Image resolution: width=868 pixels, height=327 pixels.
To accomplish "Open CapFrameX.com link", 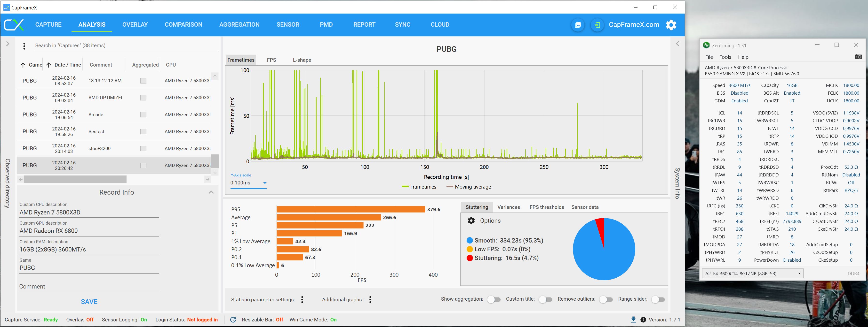I will (634, 24).
